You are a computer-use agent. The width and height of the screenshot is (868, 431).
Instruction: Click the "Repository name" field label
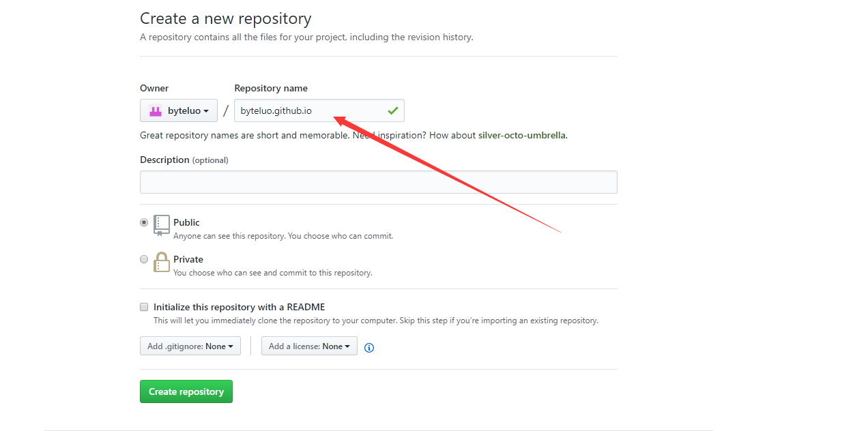click(271, 88)
